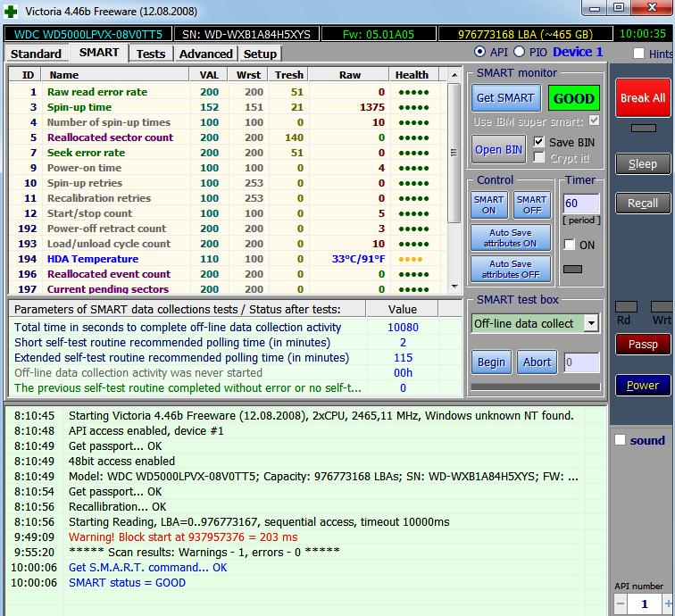Image resolution: width=675 pixels, height=616 pixels.
Task: Toggle Use IBM super smart checkbox
Action: (594, 121)
